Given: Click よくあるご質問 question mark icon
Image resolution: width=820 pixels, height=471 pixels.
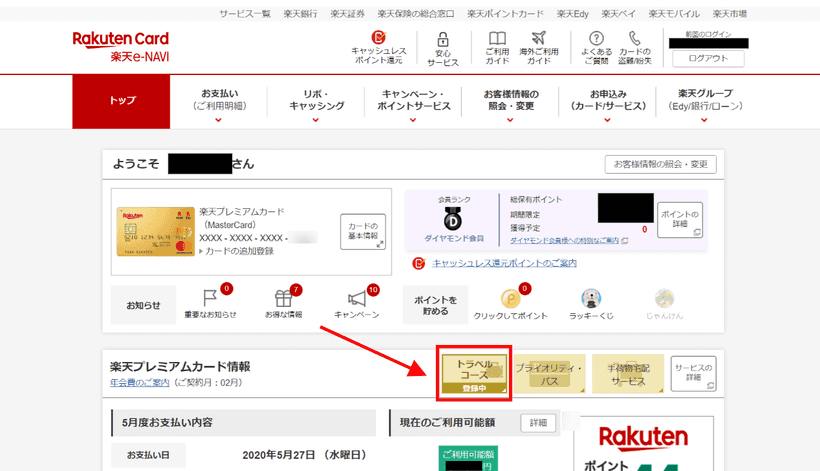Looking at the screenshot, I should click(596, 47).
